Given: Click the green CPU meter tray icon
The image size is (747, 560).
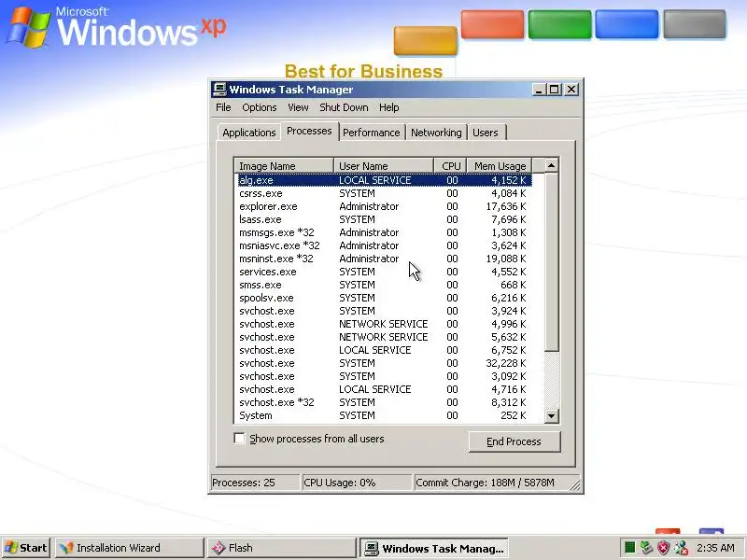Looking at the screenshot, I should tap(629, 548).
